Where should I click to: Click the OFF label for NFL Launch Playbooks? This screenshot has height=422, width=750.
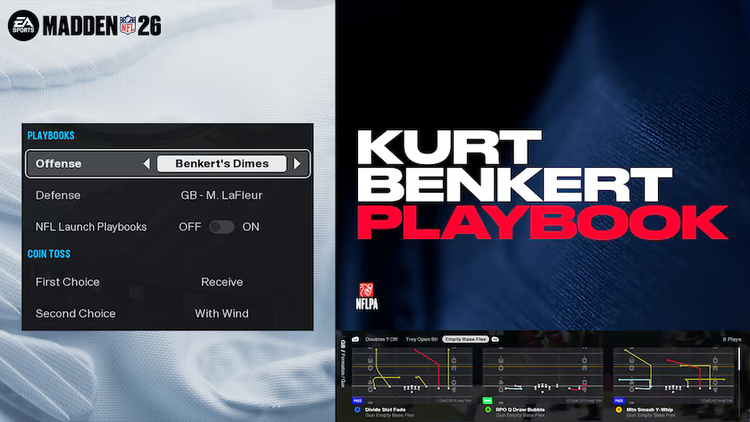190,227
